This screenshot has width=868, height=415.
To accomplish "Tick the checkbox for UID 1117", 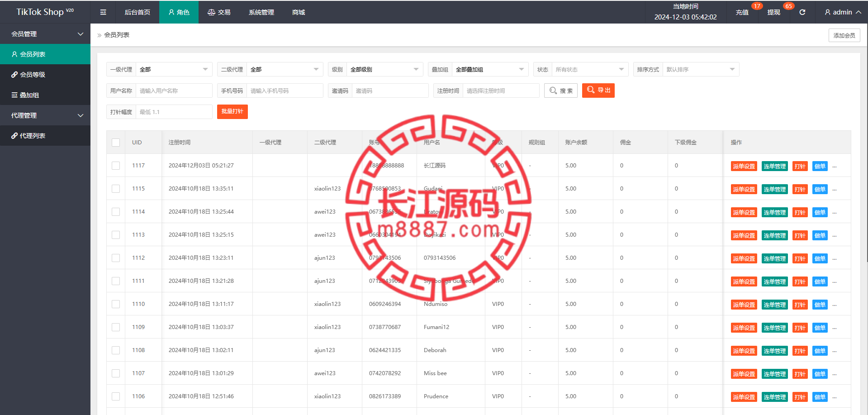I will (x=116, y=166).
